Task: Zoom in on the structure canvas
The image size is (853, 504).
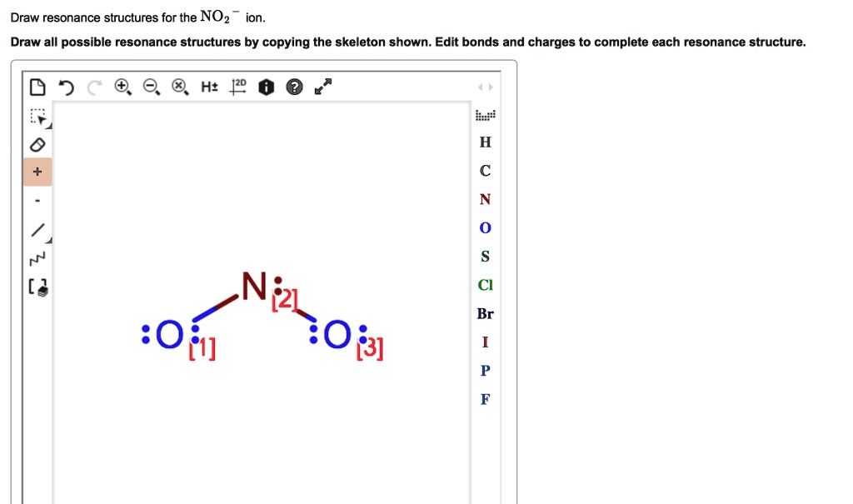Action: (123, 87)
